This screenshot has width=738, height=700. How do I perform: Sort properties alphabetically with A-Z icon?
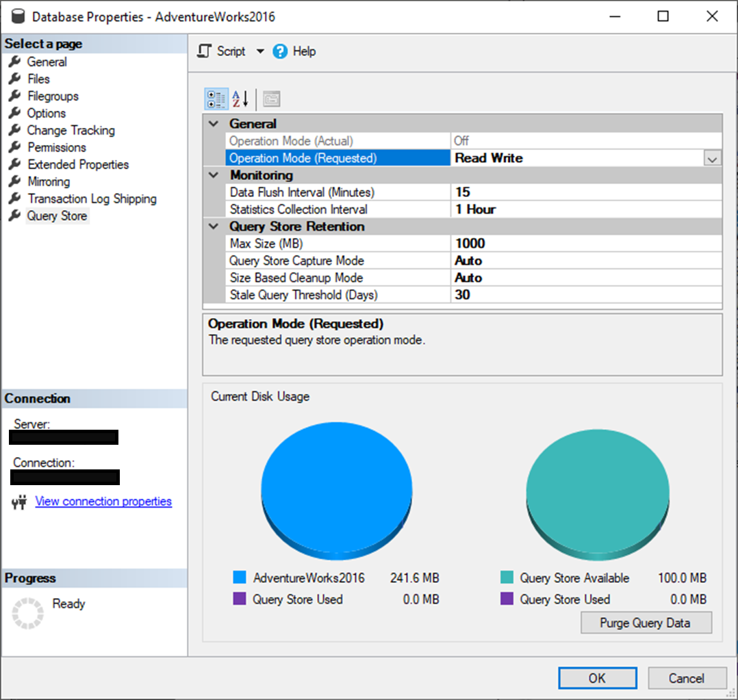(x=240, y=99)
